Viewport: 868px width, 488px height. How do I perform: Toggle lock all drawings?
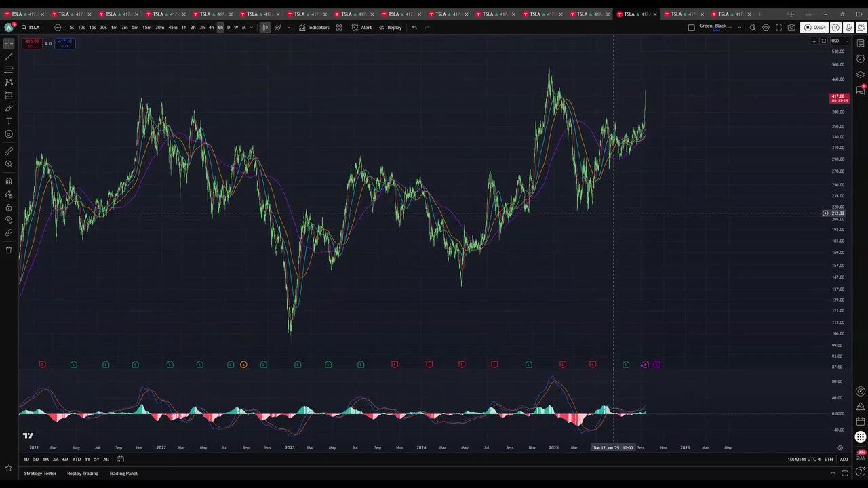point(9,207)
